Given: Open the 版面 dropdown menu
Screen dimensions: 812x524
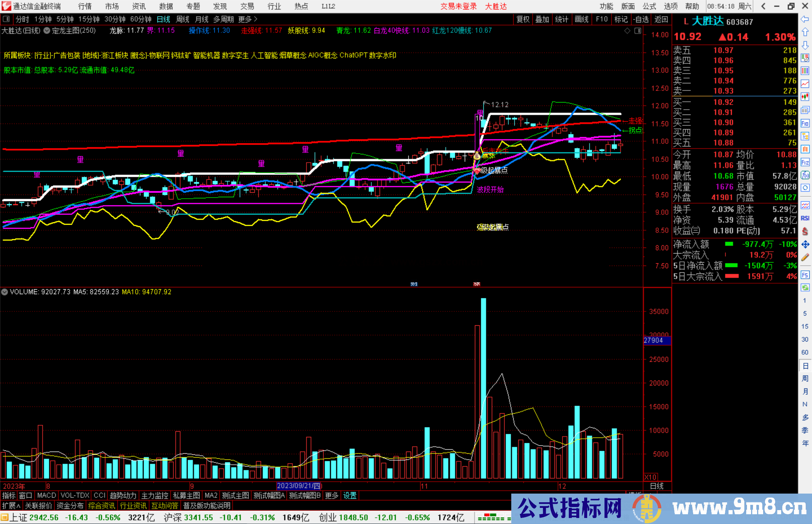Looking at the screenshot, I should pos(628,6).
